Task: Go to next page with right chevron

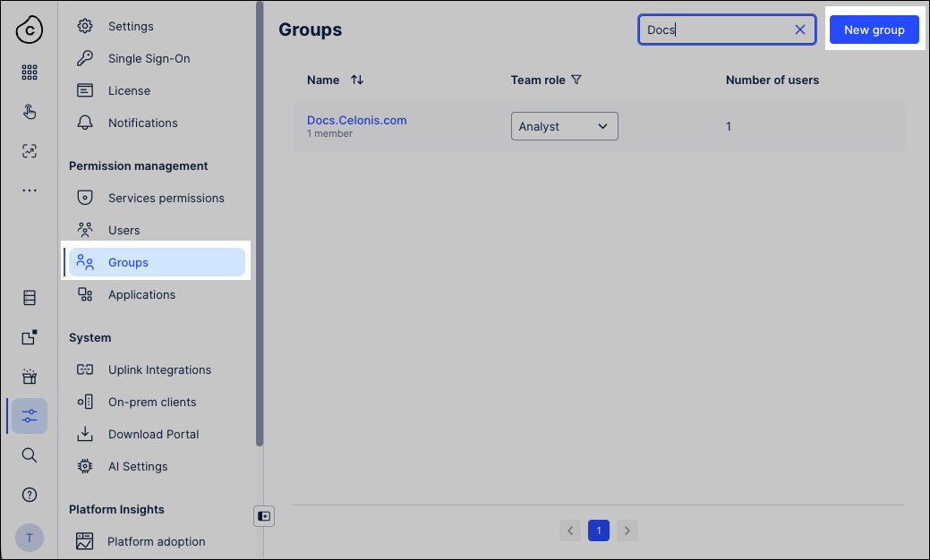Action: pyautogui.click(x=627, y=530)
